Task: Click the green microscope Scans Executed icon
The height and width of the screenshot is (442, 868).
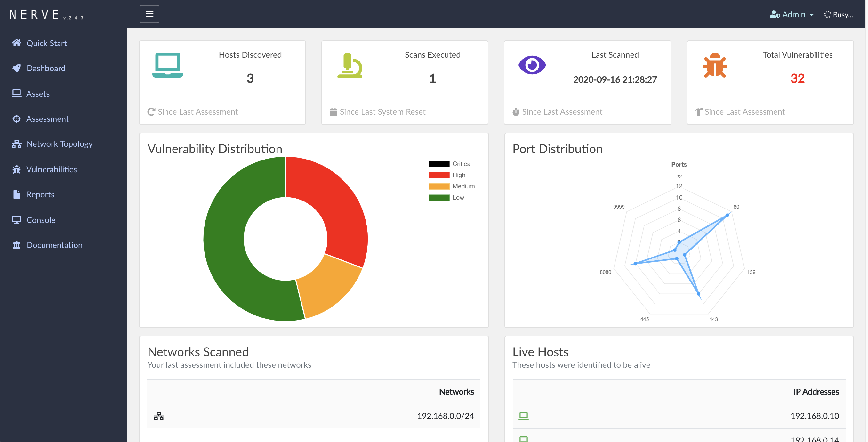Action: (x=350, y=65)
